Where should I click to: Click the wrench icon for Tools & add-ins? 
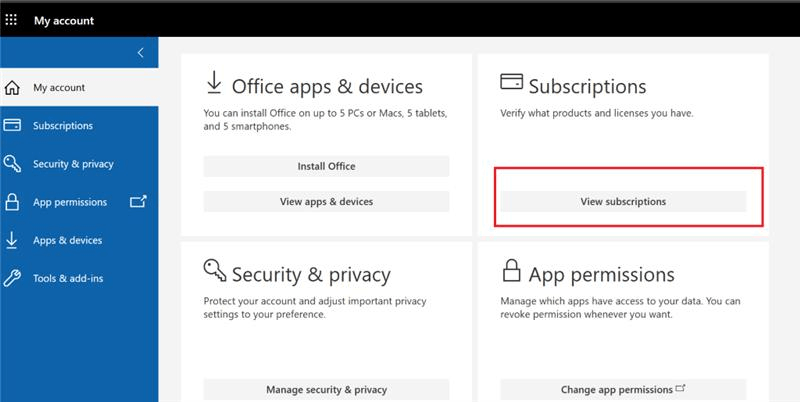(12, 279)
